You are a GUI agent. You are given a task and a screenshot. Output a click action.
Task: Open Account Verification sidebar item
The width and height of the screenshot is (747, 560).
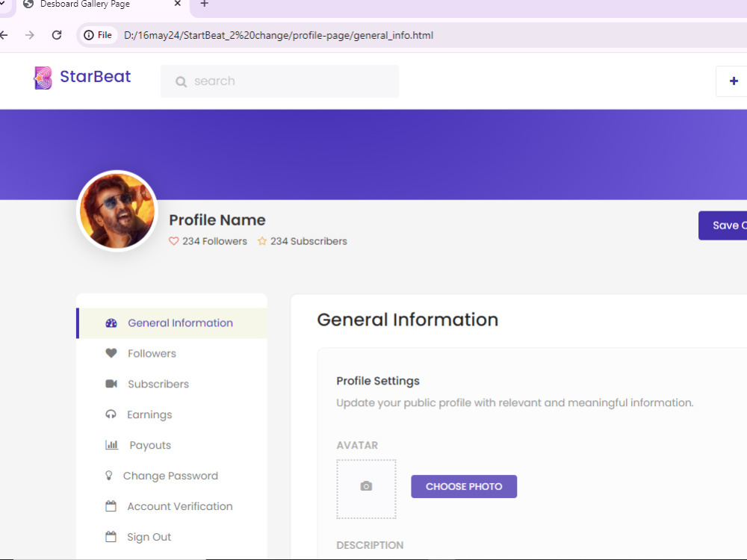pos(172,505)
